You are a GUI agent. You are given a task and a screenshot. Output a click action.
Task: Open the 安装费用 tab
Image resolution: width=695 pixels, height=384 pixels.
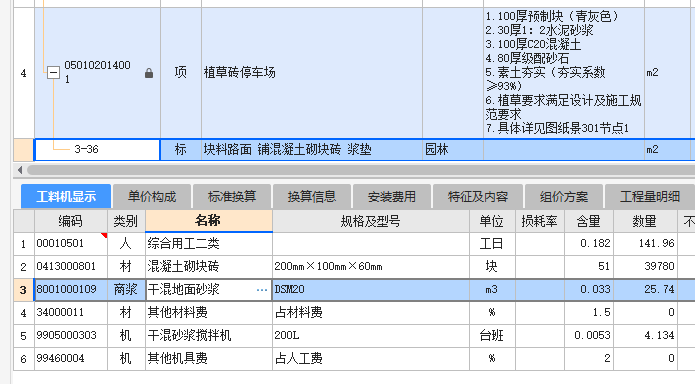pos(392,196)
